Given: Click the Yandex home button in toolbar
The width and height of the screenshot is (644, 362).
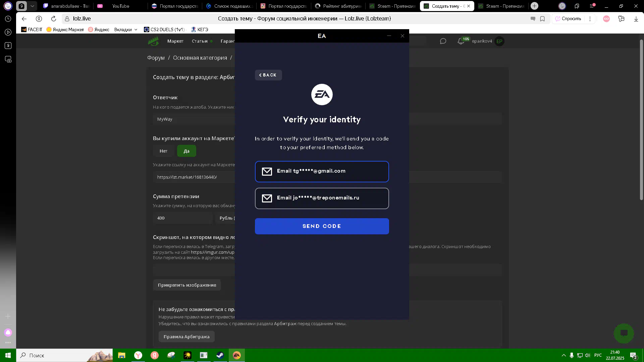Looking at the screenshot, I should (39, 19).
